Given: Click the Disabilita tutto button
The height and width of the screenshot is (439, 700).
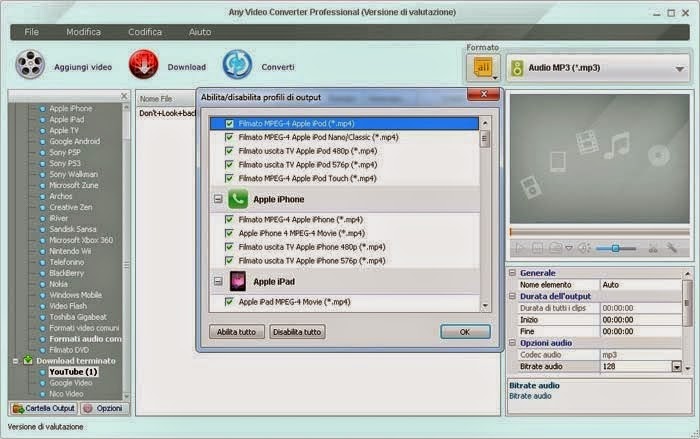Looking at the screenshot, I should [x=297, y=332].
